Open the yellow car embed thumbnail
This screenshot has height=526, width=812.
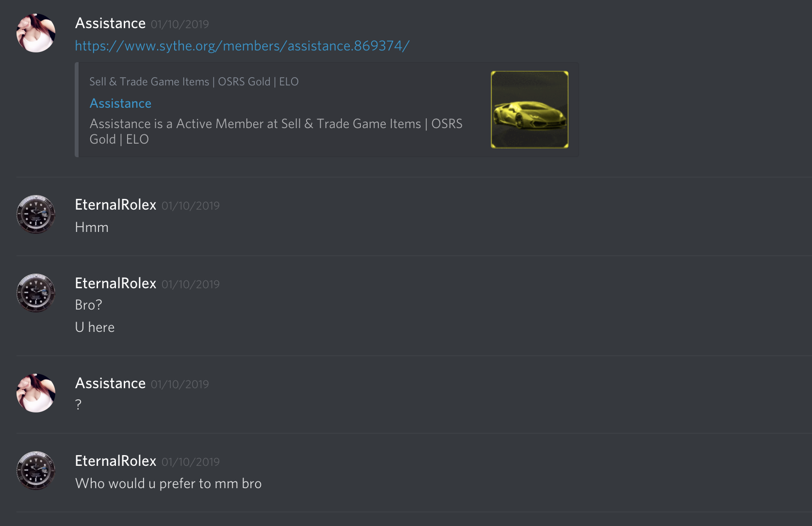[x=530, y=110]
